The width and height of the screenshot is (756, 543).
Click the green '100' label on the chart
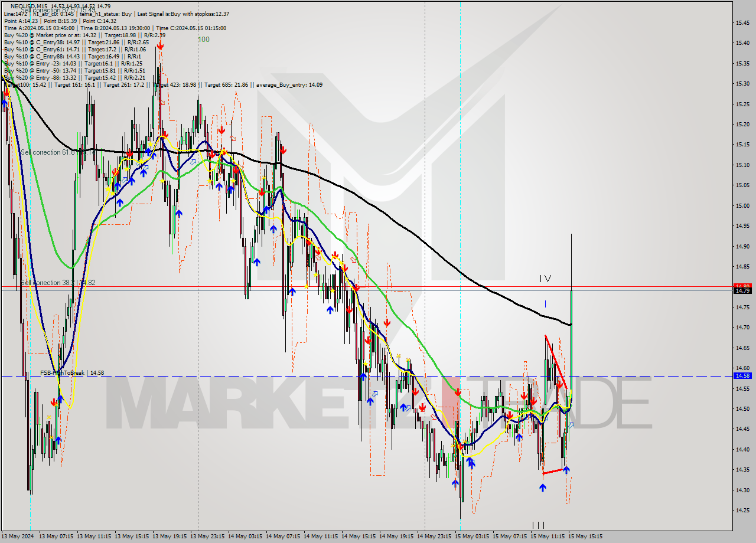tap(204, 40)
